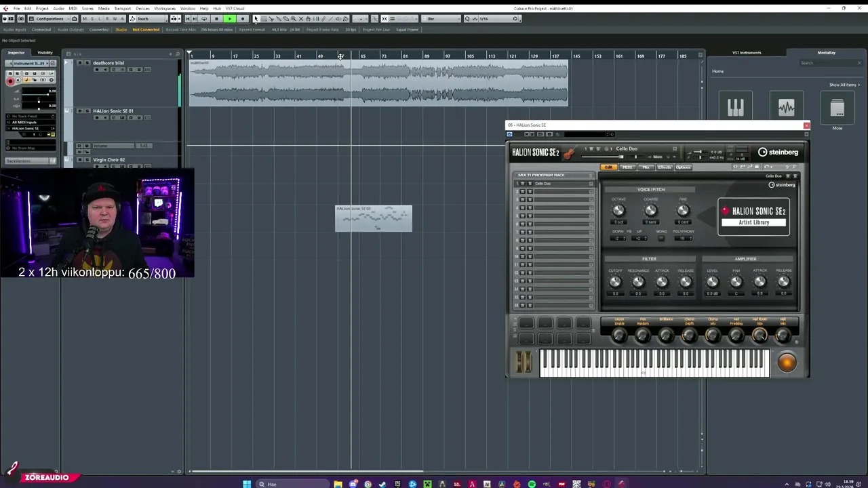Click the Effects tab in HALion Sonic SE
This screenshot has width=868, height=488.
click(x=664, y=167)
